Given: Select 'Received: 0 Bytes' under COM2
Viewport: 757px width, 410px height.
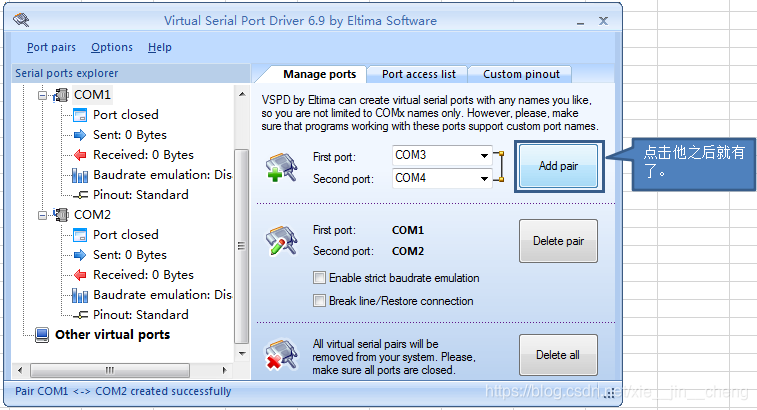Looking at the screenshot, I should [143, 274].
